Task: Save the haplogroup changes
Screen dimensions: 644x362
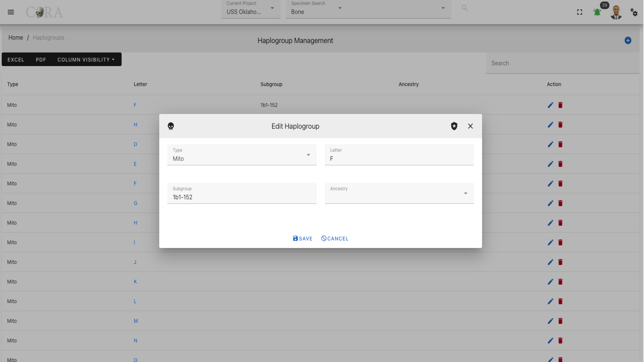Action: (303, 239)
